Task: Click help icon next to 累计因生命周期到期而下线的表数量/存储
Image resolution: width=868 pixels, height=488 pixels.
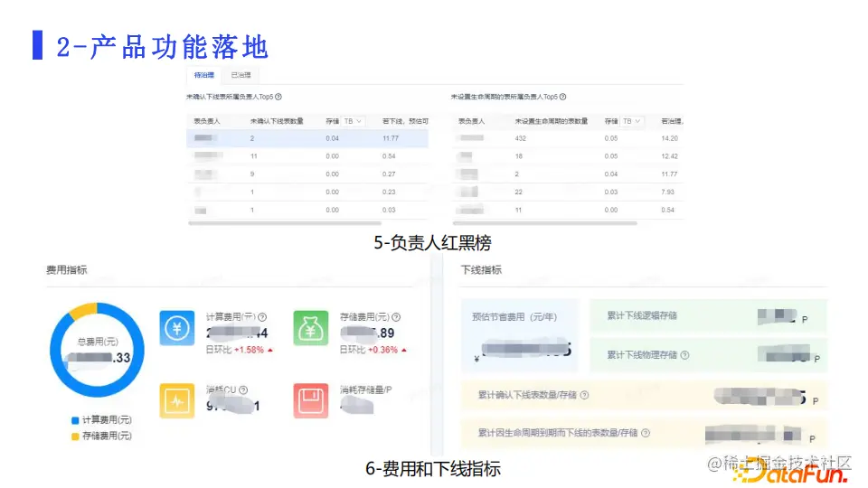Action: coord(646,433)
